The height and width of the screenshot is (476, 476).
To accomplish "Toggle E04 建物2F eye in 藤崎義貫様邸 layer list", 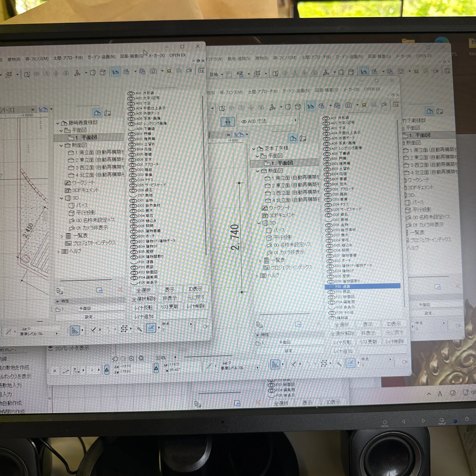I will [134, 247].
